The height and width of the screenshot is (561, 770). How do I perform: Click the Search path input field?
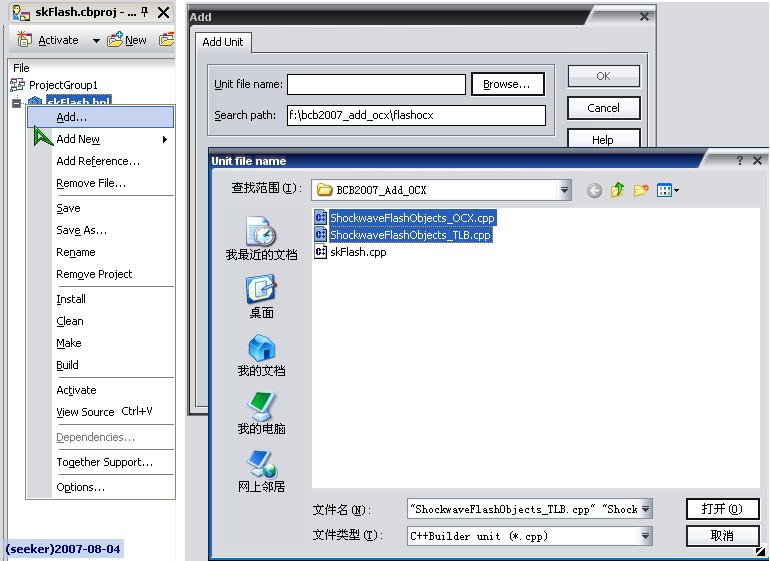[x=416, y=115]
